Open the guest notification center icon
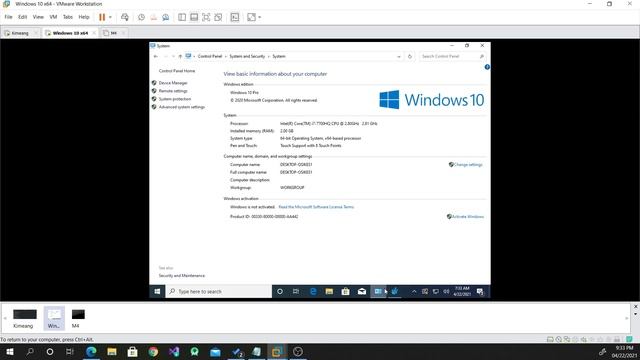This screenshot has width=640, height=360. (480, 291)
